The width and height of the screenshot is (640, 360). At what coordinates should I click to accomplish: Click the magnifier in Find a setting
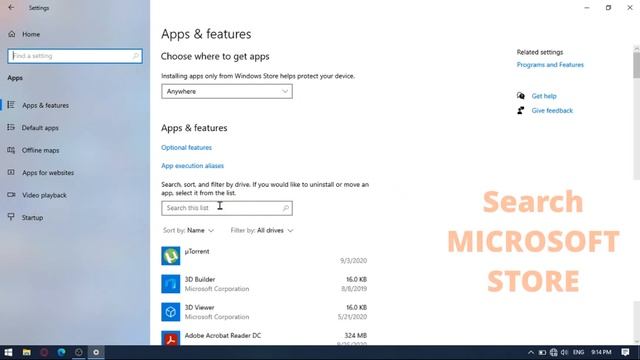click(136, 56)
